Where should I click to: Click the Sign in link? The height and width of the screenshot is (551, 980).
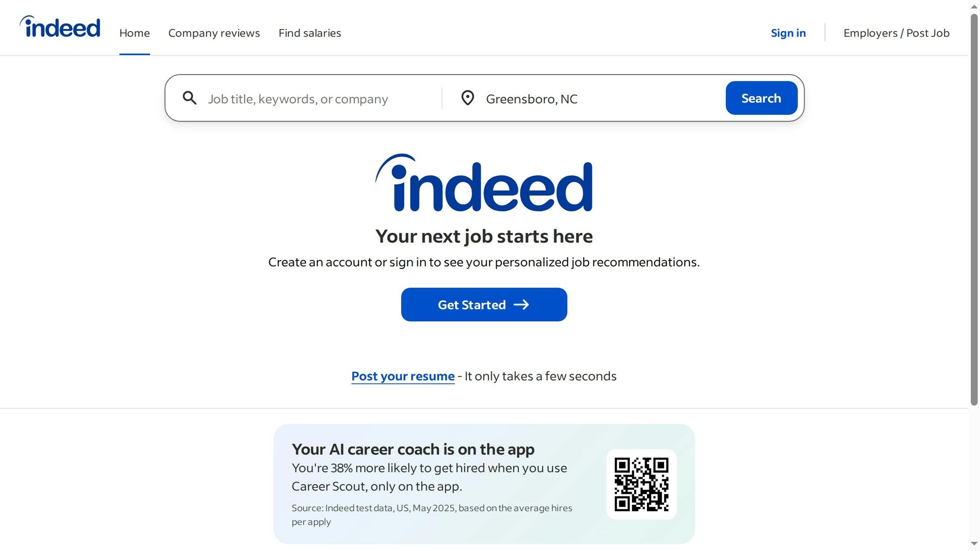788,33
